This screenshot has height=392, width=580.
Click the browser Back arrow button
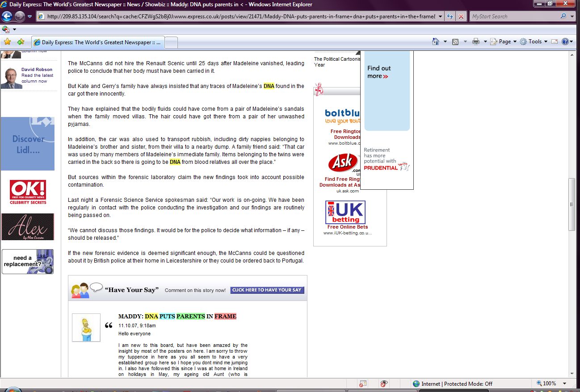tap(7, 17)
